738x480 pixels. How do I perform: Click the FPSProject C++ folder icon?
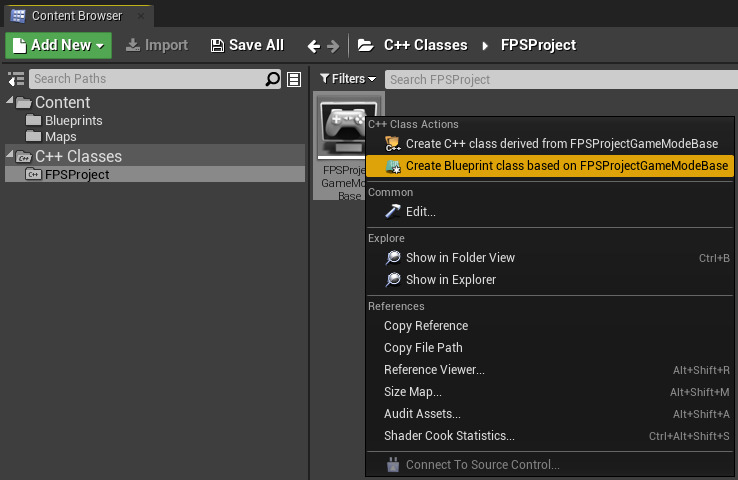click(33, 174)
